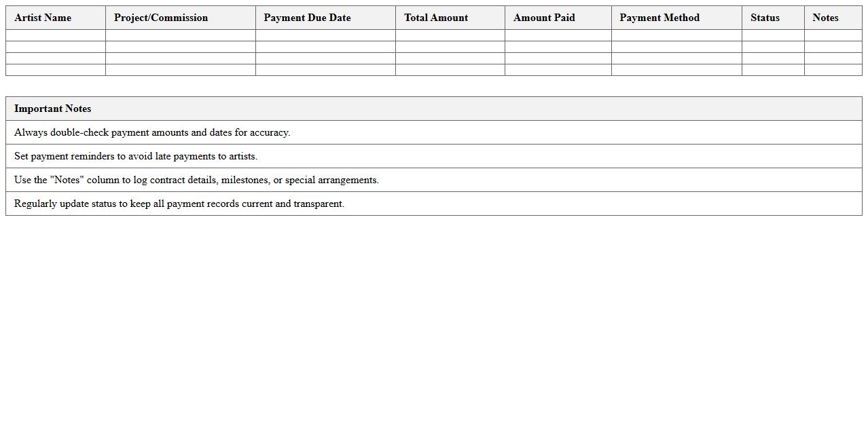This screenshot has height=441, width=868.
Task: Click the note about regularly updating status
Action: point(179,204)
